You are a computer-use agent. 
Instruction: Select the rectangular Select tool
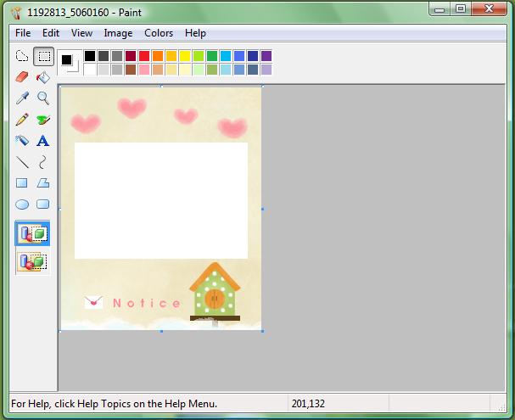[x=43, y=56]
